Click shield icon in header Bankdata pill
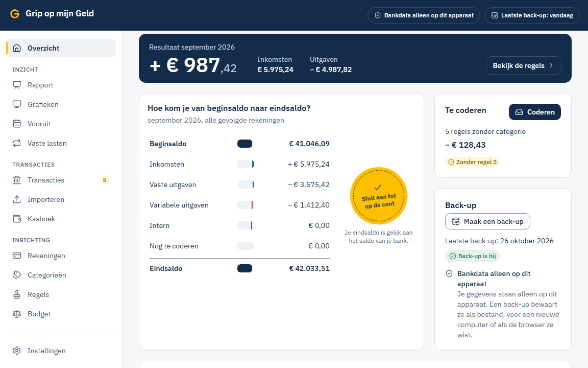The image size is (588, 368). (378, 15)
